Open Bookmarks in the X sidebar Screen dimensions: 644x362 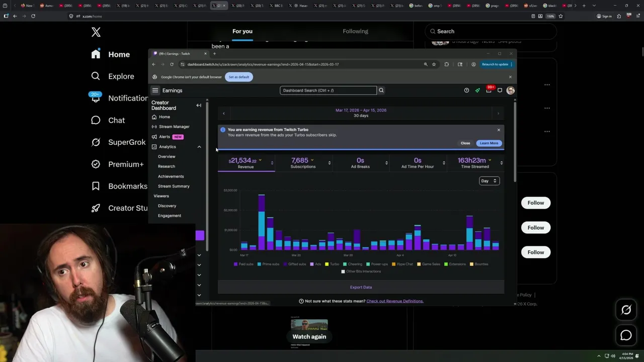click(119, 186)
